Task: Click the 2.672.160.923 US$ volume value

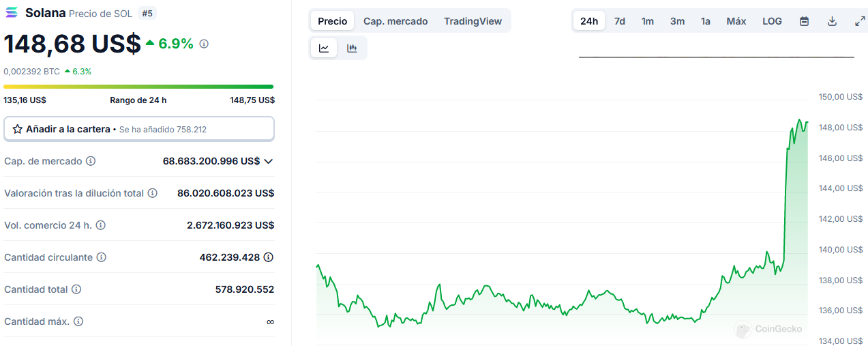Action: click(x=230, y=225)
